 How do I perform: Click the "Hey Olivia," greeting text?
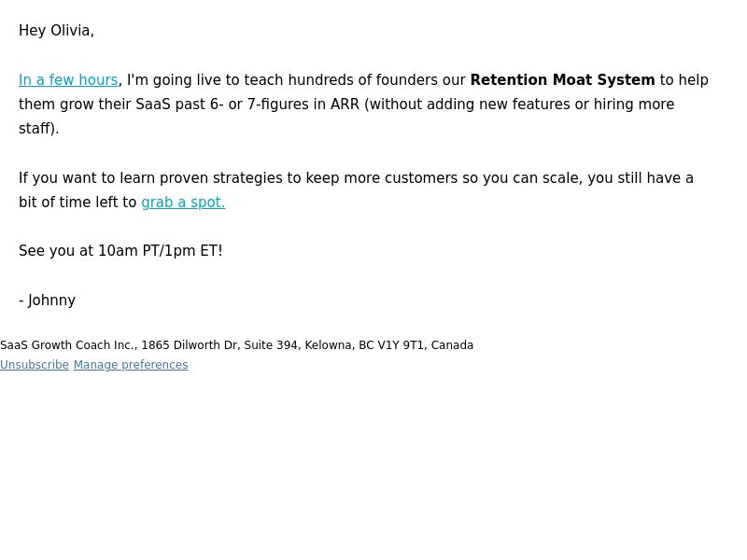(56, 31)
